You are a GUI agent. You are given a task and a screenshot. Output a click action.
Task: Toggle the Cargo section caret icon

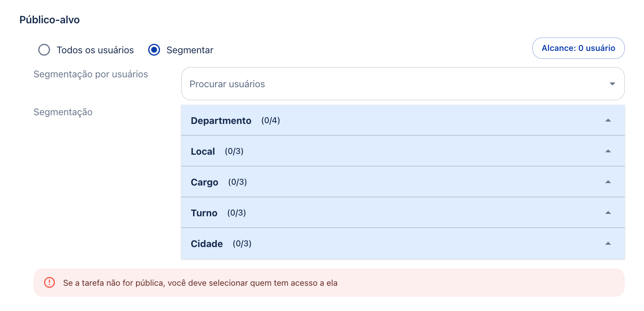tap(608, 182)
